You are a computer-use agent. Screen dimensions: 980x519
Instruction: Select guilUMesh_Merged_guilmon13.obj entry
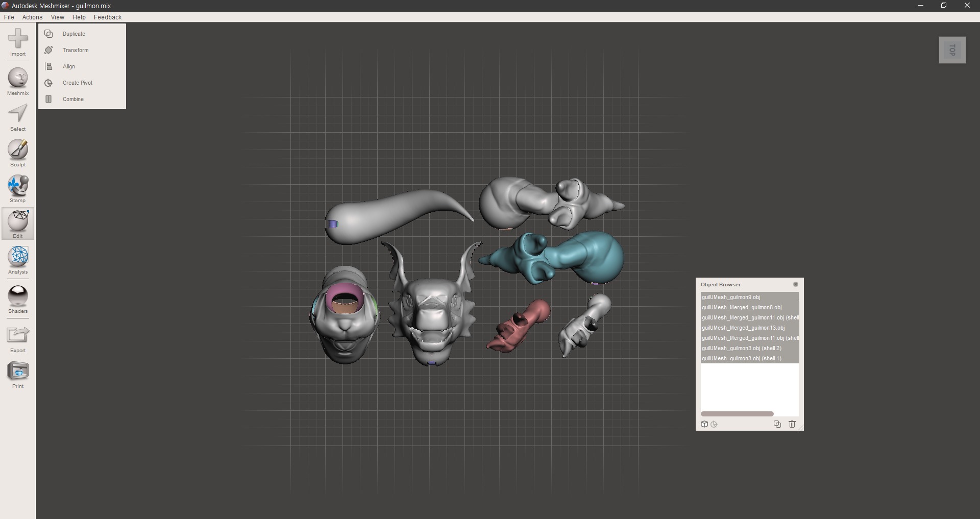(750, 328)
